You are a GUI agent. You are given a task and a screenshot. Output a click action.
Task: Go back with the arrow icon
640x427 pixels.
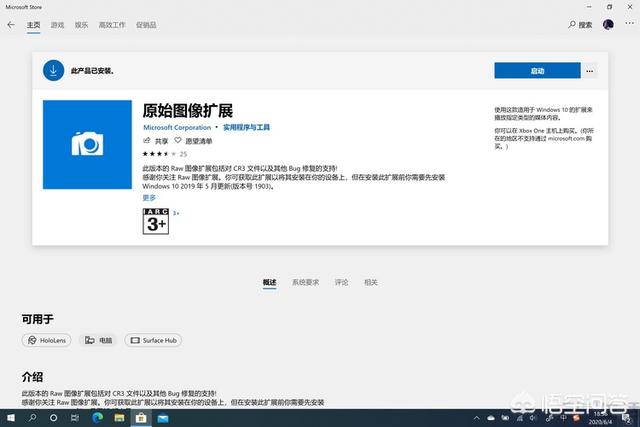coord(11,25)
